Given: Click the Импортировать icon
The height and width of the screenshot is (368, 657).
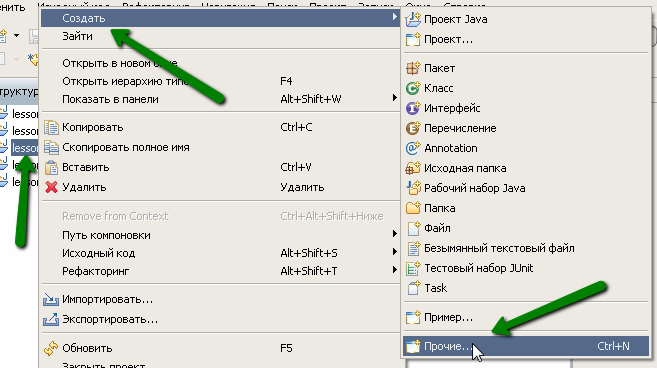Looking at the screenshot, I should point(51,300).
